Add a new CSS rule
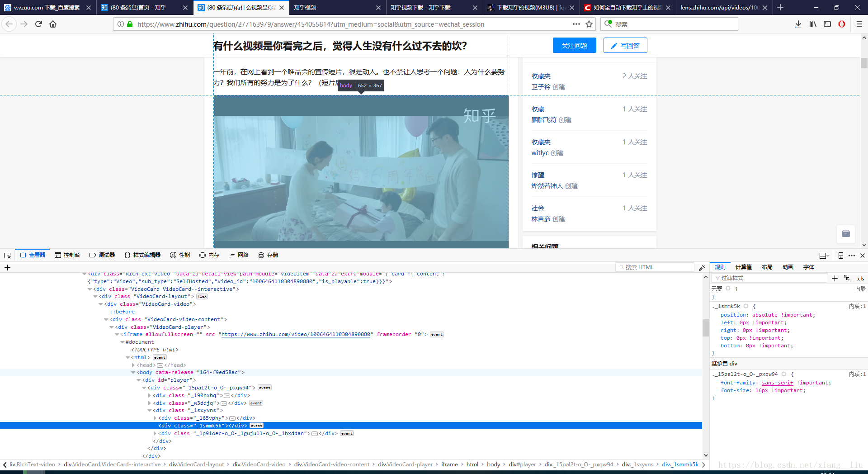The width and height of the screenshot is (868, 474). [835, 278]
